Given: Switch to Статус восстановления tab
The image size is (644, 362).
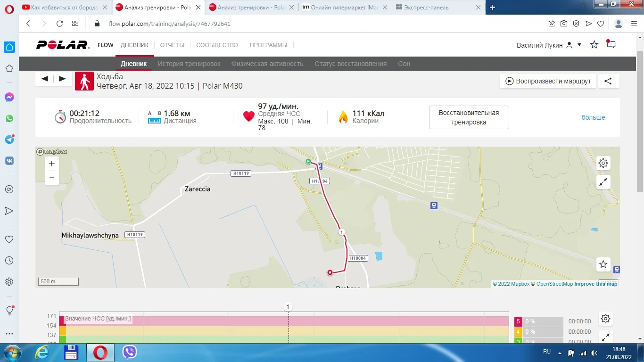Looking at the screenshot, I should pyautogui.click(x=351, y=64).
